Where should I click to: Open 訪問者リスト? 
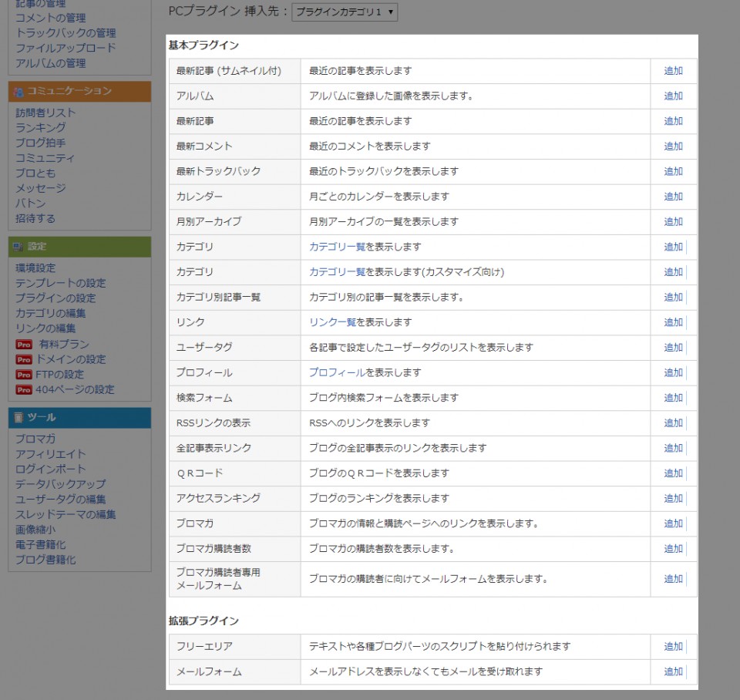(45, 113)
